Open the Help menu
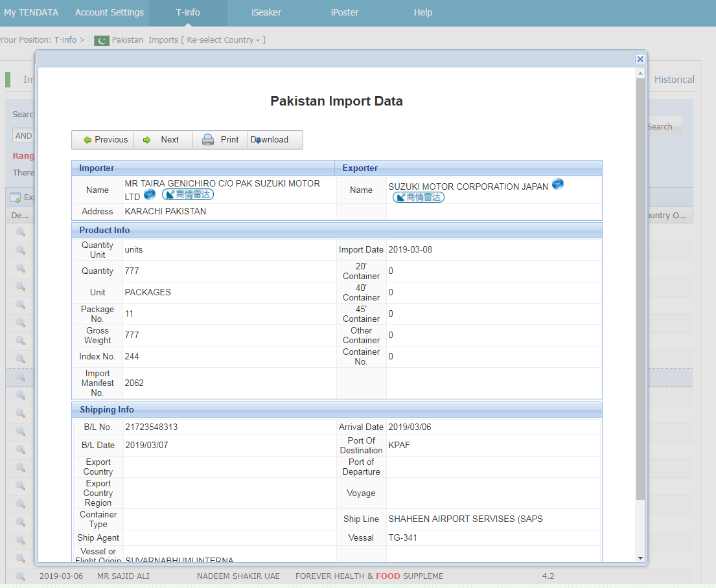Screen dimensions: 716x588 pos(423,13)
